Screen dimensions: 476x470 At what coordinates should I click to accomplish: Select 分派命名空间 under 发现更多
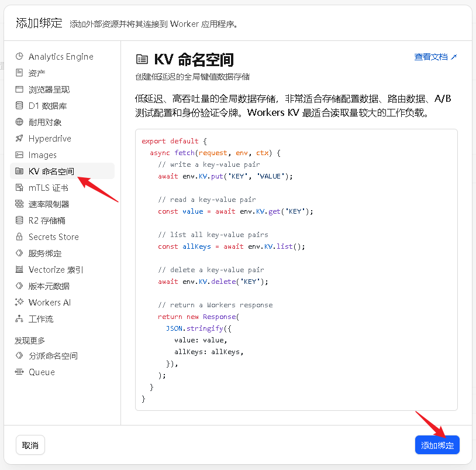[x=53, y=356]
